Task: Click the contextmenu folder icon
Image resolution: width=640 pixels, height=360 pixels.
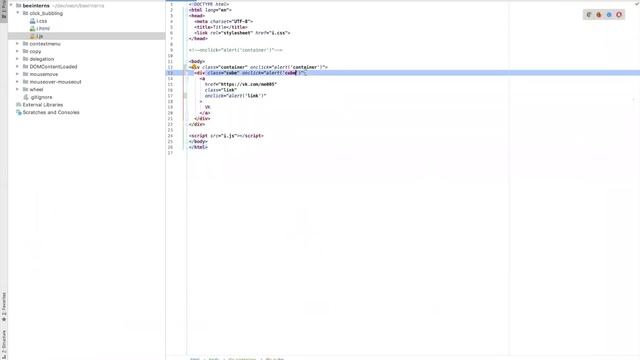Action: click(x=25, y=44)
